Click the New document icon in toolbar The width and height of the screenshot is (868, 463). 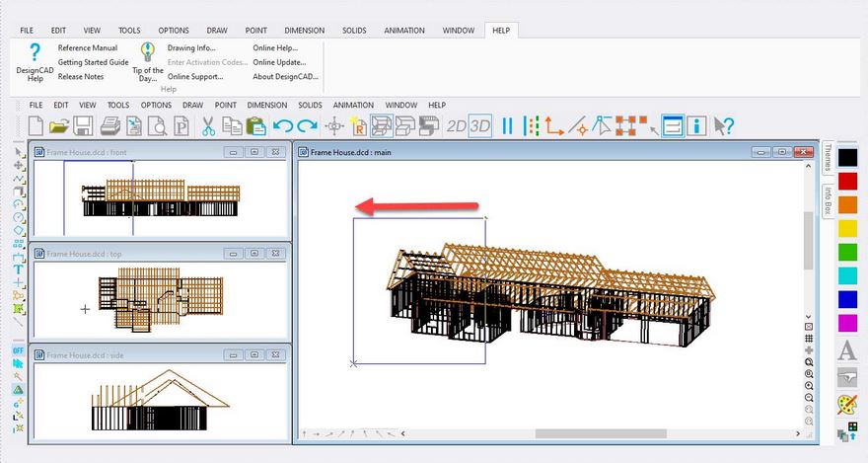coord(36,125)
